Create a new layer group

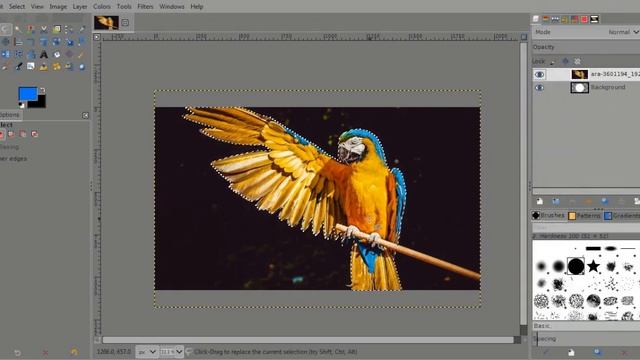[x=556, y=201]
